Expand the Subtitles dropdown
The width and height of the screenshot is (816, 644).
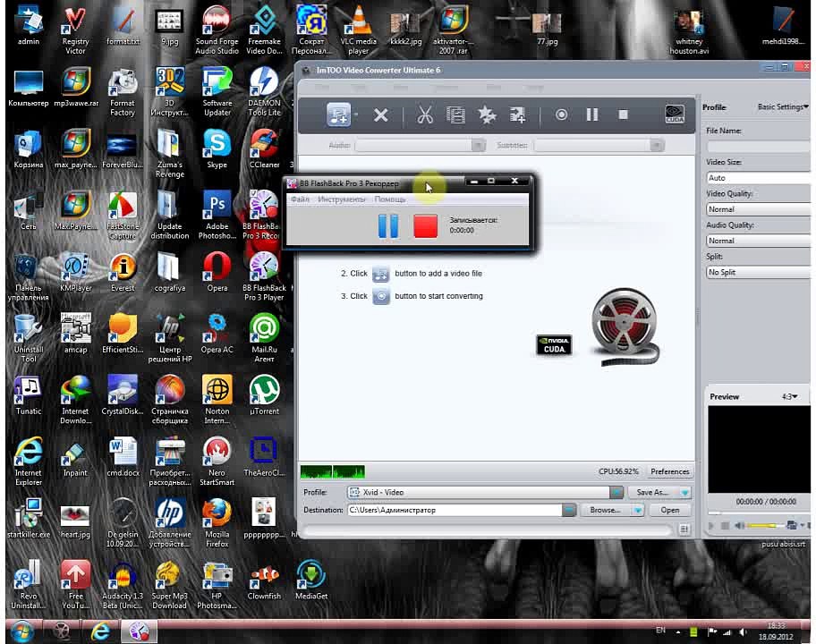[658, 145]
